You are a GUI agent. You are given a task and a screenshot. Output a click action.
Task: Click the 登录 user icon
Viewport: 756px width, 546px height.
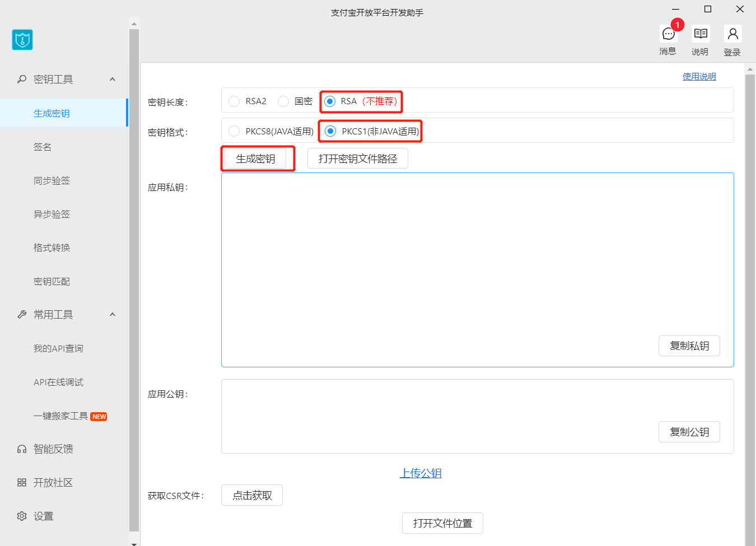point(732,34)
